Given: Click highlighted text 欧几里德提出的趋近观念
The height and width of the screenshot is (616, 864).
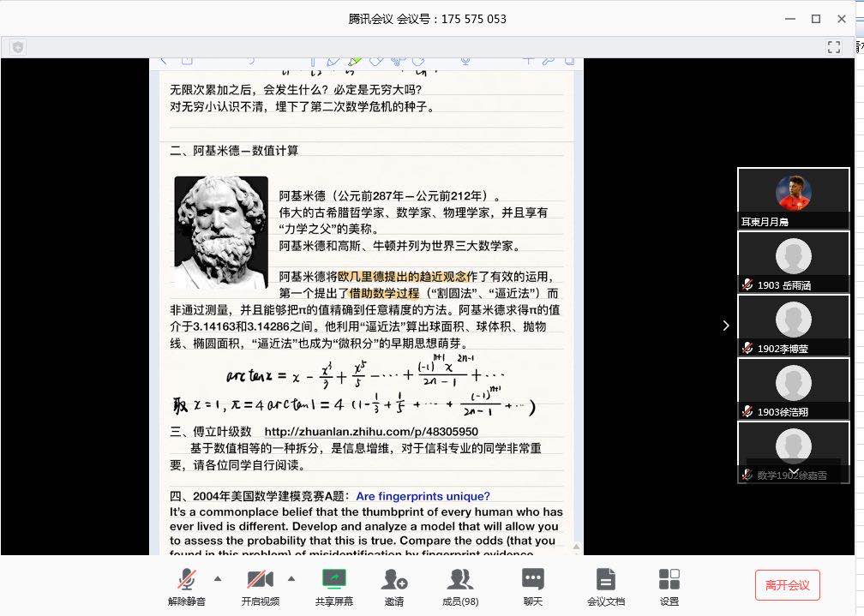Looking at the screenshot, I should click(402, 276).
